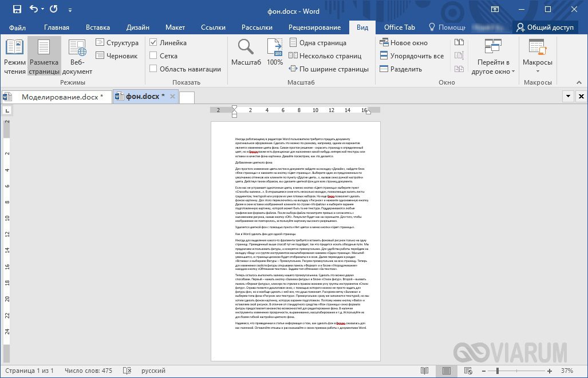Click Разделить to split window

click(x=401, y=69)
